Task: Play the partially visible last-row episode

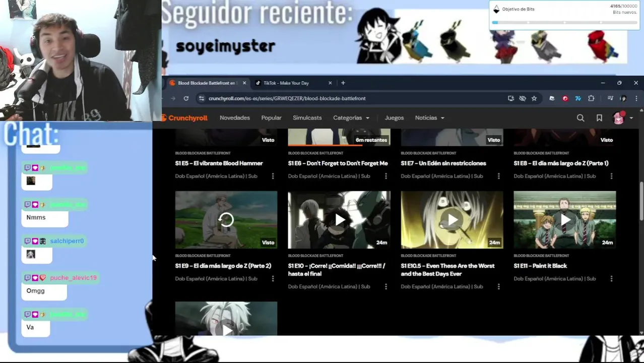Action: (226, 319)
